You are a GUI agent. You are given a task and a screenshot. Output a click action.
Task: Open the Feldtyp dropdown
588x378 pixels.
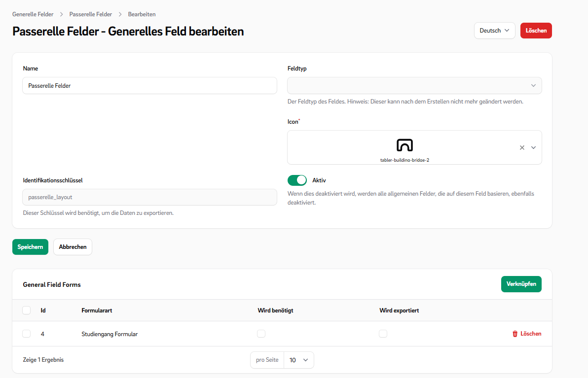click(414, 86)
